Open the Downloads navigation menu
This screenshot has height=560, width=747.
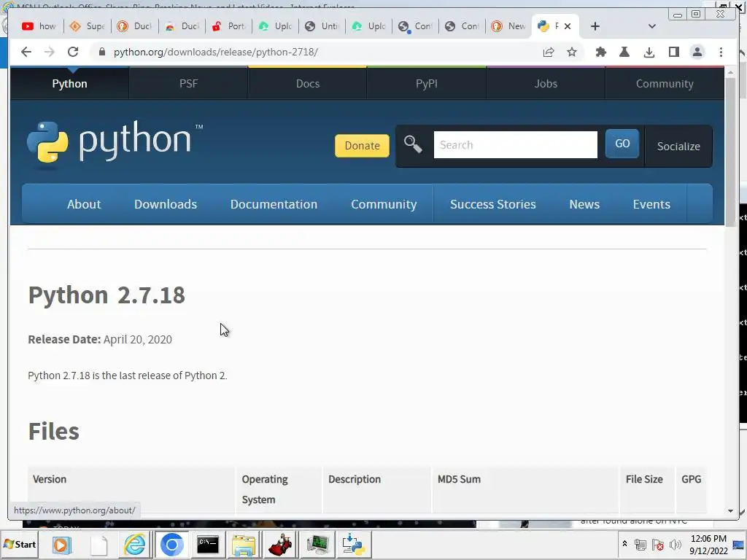pyautogui.click(x=166, y=204)
